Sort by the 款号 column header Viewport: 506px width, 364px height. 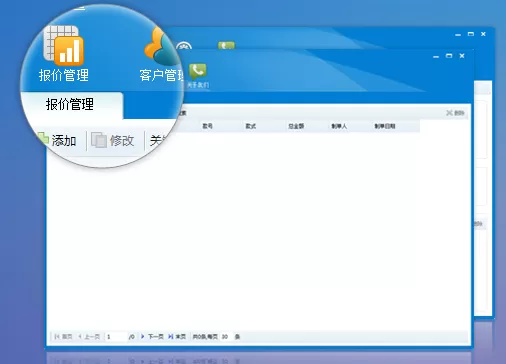207,126
